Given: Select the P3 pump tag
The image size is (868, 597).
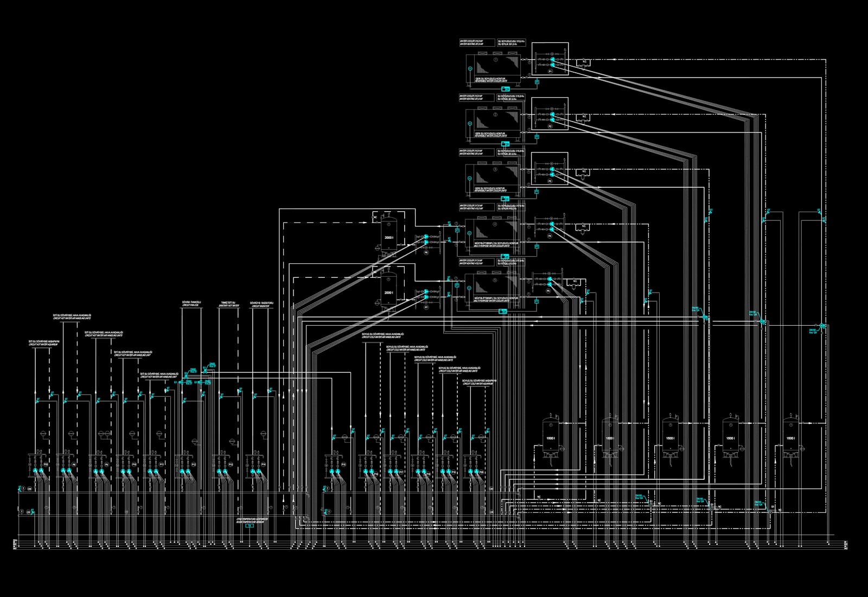Looking at the screenshot, I should tap(550, 181).
